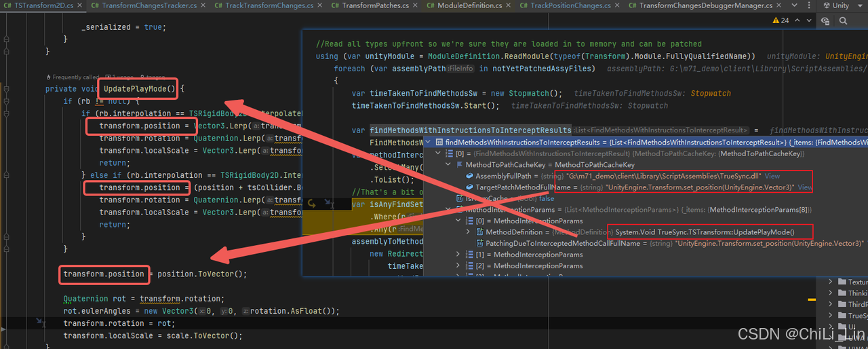The width and height of the screenshot is (868, 349).
Task: Close the TSTransform2D.cs tab
Action: point(78,5)
